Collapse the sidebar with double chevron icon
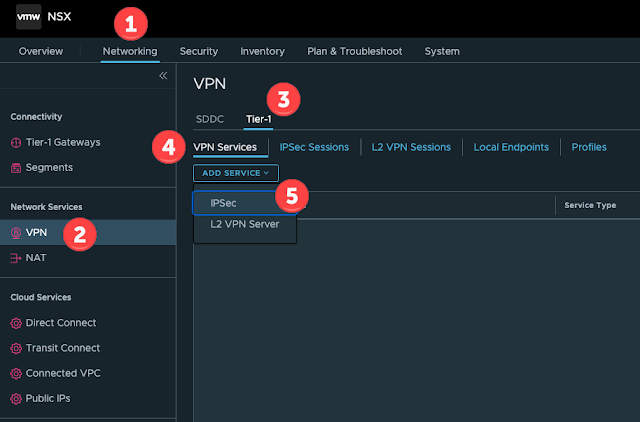 point(163,76)
